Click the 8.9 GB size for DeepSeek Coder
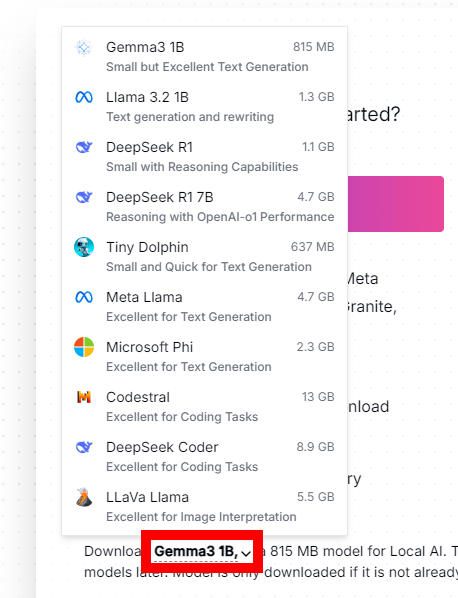 pyautogui.click(x=315, y=447)
